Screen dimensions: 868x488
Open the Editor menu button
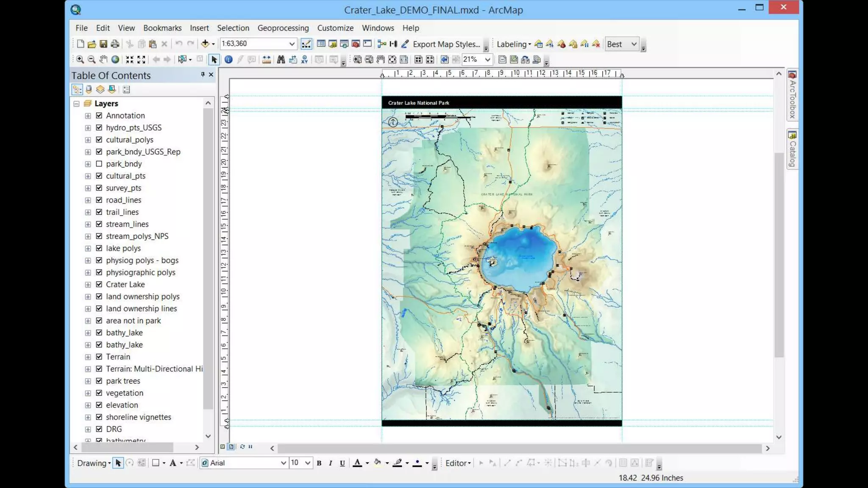coord(458,463)
